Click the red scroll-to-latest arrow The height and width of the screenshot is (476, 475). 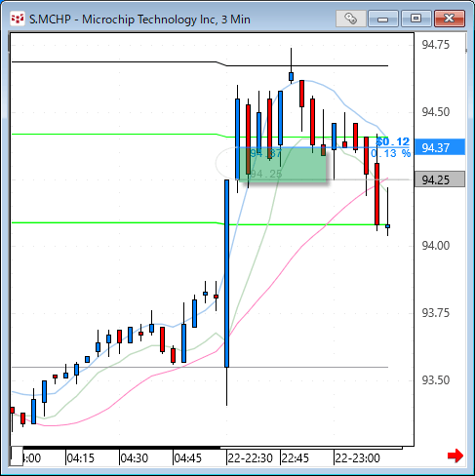(x=455, y=456)
